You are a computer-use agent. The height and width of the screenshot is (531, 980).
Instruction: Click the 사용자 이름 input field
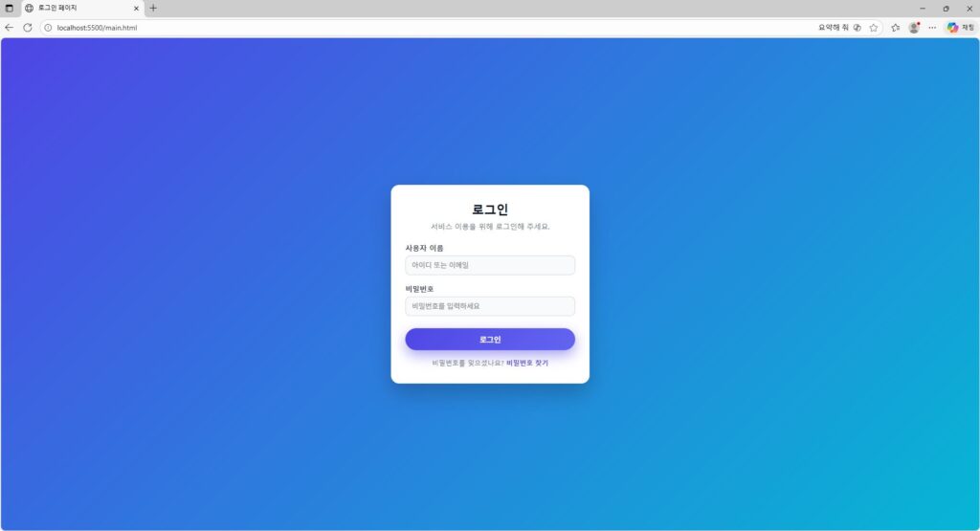point(490,265)
